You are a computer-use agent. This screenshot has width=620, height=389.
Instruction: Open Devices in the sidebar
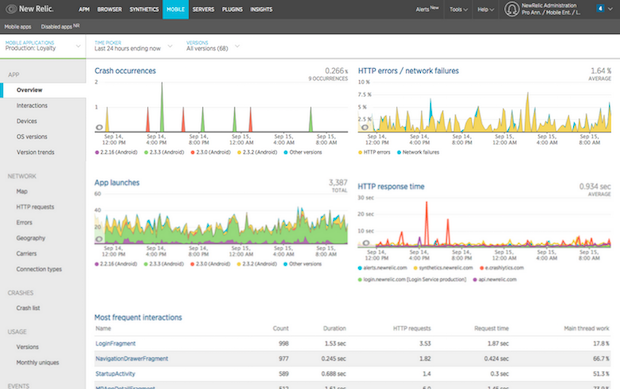(x=26, y=121)
